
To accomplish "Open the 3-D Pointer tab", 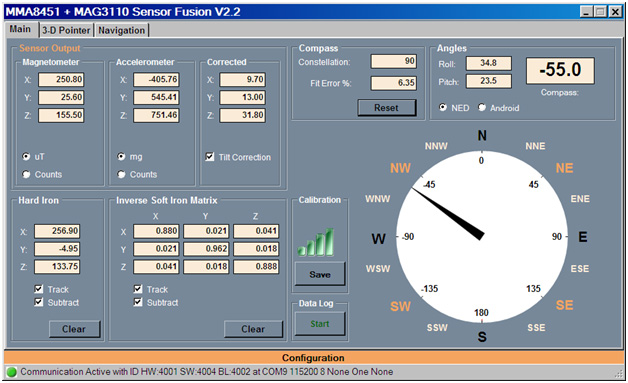I will click(66, 30).
